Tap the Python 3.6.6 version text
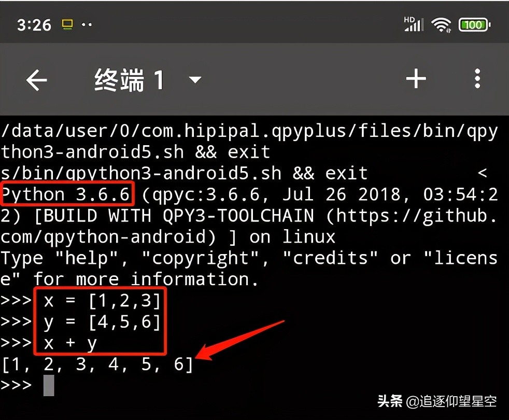 click(66, 194)
